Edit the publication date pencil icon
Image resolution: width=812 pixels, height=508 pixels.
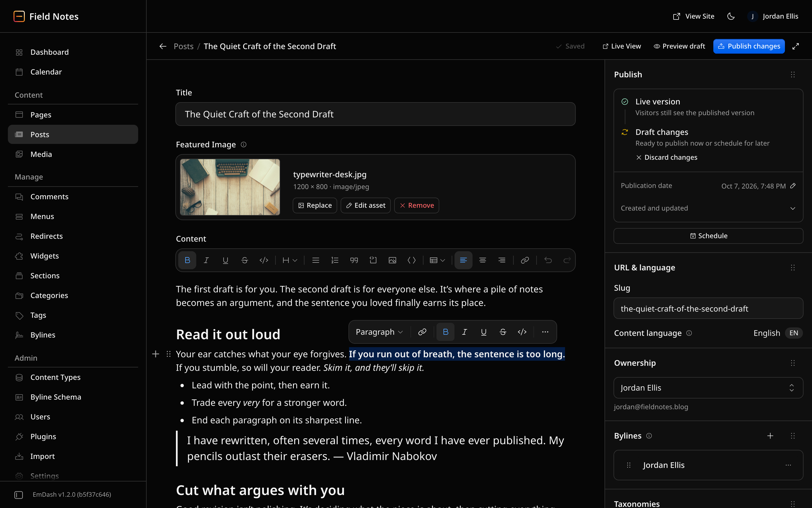click(x=793, y=186)
